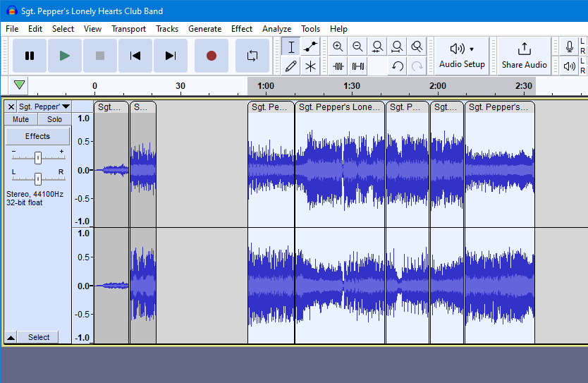This screenshot has width=588, height=383.
Task: Mute the Sgt. Pepper track
Action: coord(21,119)
